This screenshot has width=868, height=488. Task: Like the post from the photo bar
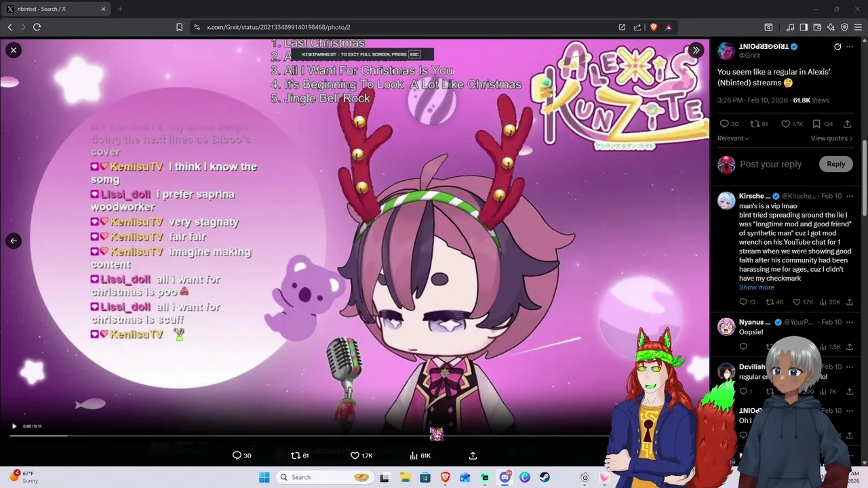point(355,455)
